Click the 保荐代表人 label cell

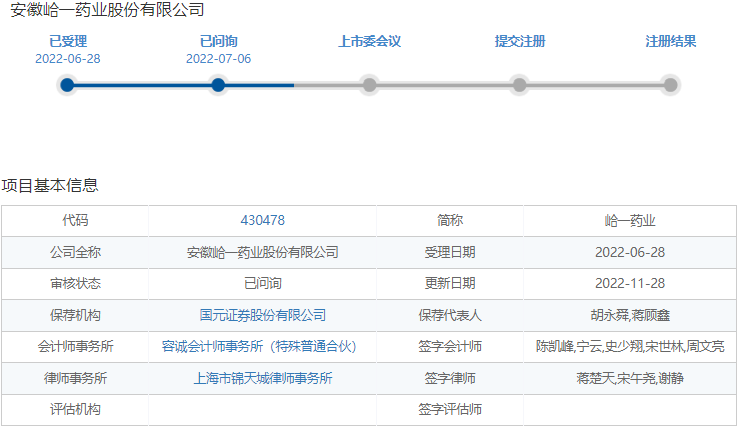coord(450,315)
